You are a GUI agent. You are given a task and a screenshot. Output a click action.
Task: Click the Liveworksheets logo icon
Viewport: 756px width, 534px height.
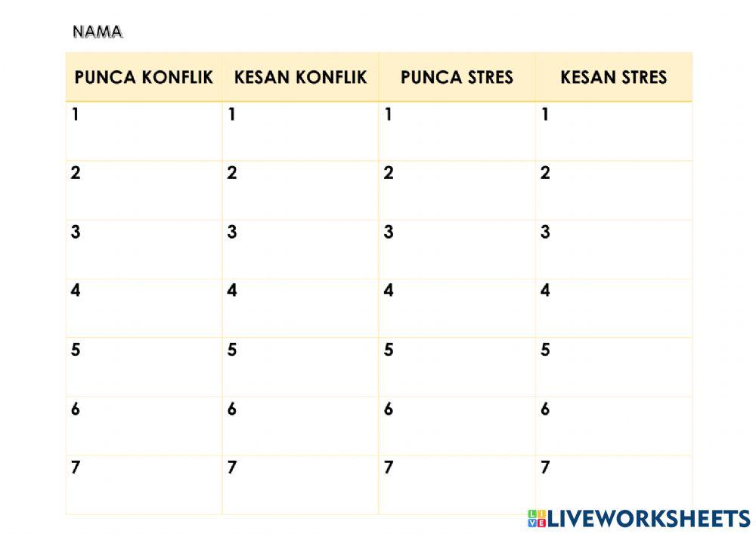[x=537, y=517]
